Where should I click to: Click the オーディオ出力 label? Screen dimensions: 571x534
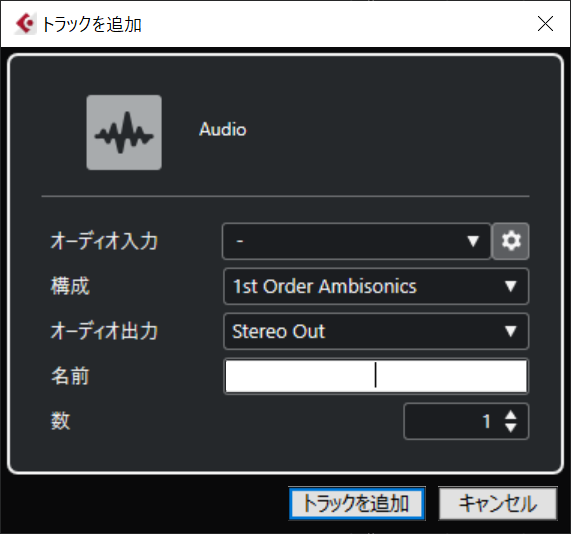(x=104, y=331)
